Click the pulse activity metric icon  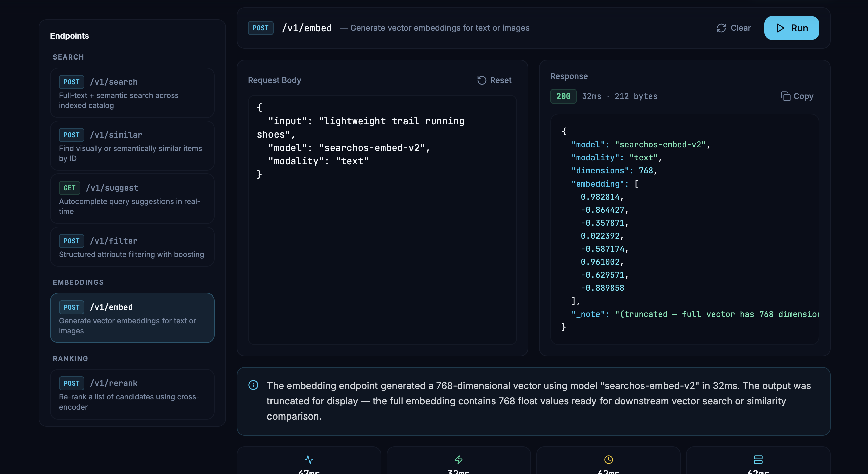tap(309, 460)
